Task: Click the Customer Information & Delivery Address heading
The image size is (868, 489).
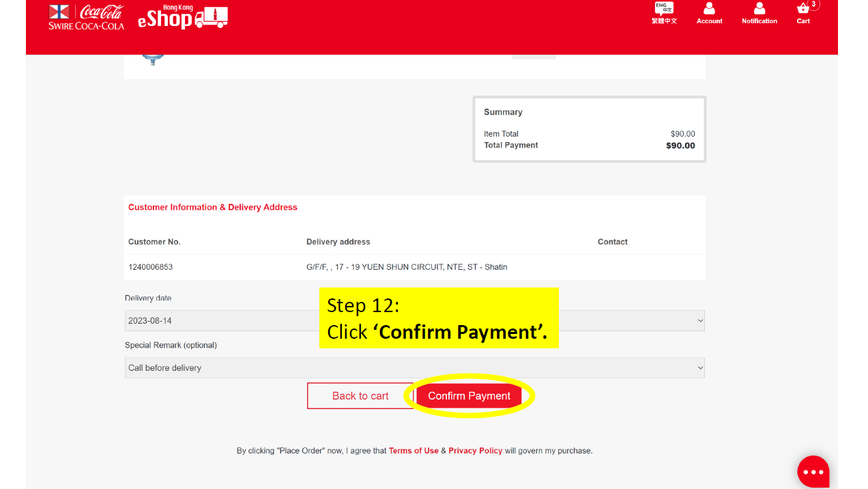Action: tap(213, 207)
